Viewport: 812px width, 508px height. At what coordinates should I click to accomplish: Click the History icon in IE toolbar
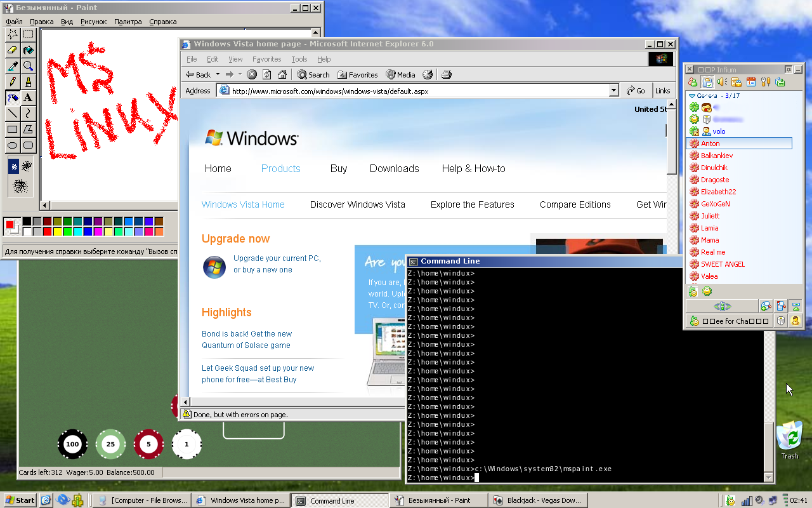tap(428, 74)
